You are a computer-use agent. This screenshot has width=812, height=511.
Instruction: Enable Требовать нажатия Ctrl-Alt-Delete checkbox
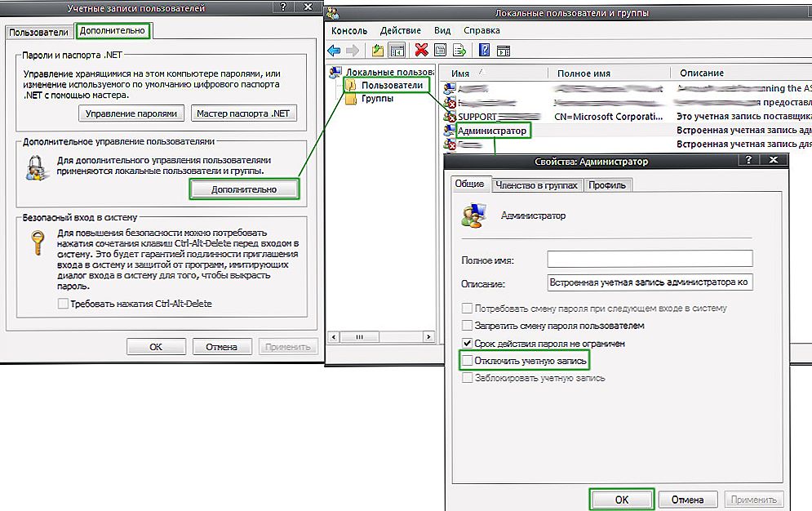point(63,304)
